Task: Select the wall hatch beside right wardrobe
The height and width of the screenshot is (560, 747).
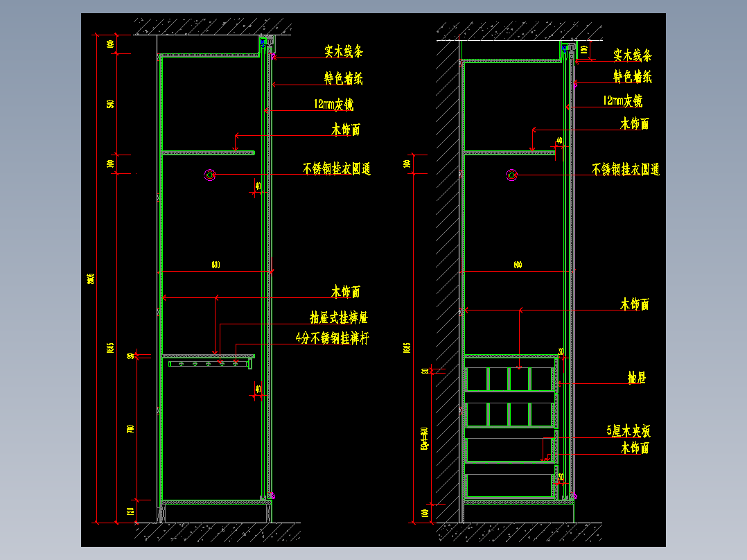Action: 448,281
